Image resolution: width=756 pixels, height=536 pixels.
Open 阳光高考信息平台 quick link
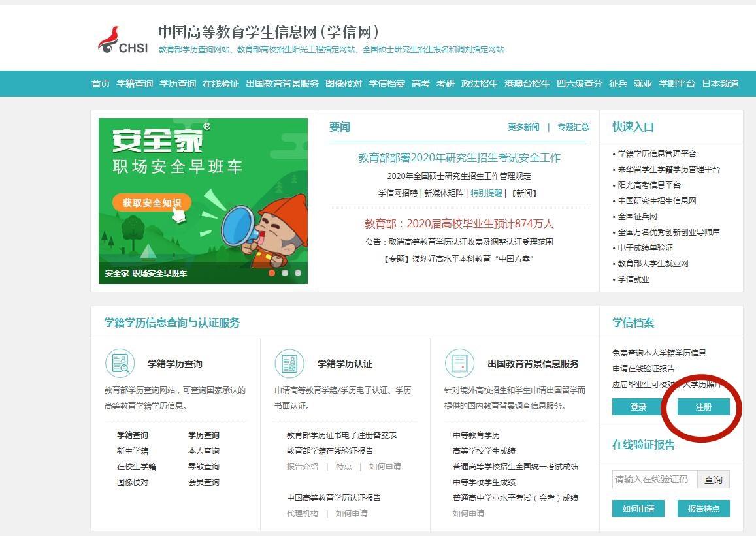tap(649, 185)
